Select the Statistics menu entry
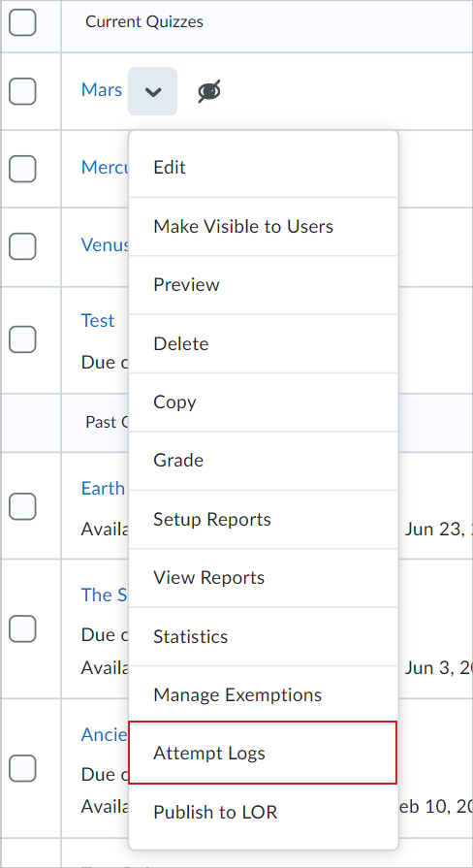Viewport: 473px width, 868px height. [x=264, y=636]
